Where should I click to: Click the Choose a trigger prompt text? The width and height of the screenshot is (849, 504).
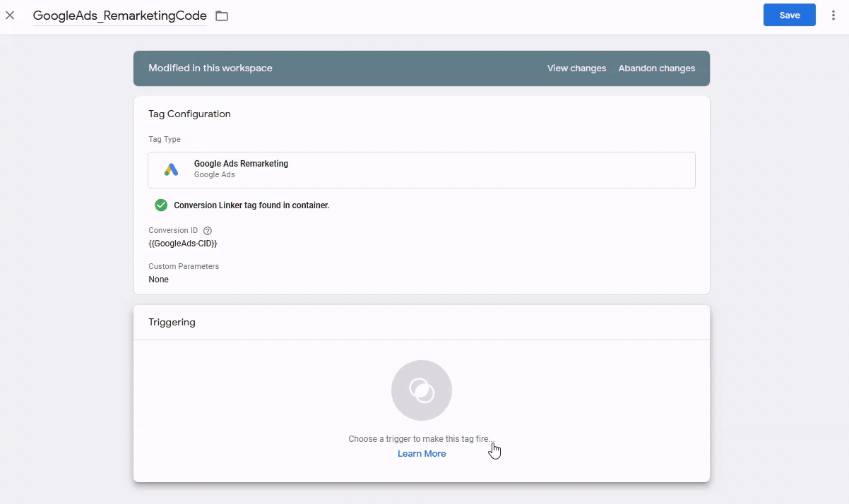click(x=421, y=439)
